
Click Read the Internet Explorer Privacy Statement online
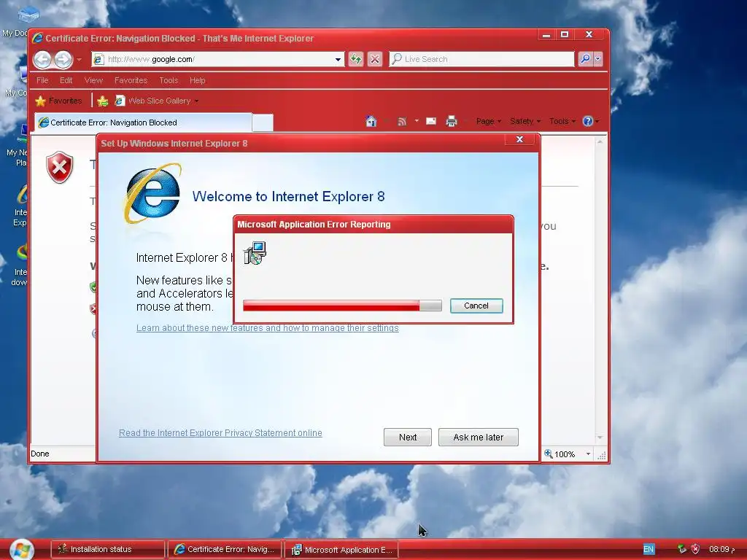point(220,432)
